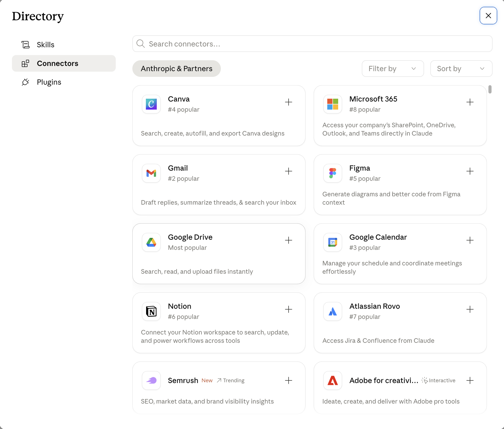
Task: Open the Plugins section
Action: pos(64,82)
